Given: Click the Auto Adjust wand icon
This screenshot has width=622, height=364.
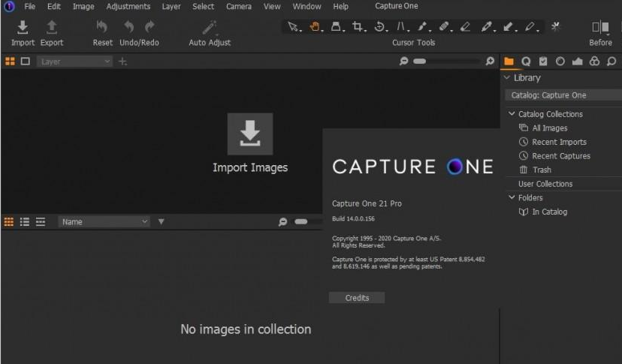Looking at the screenshot, I should pyautogui.click(x=210, y=27).
